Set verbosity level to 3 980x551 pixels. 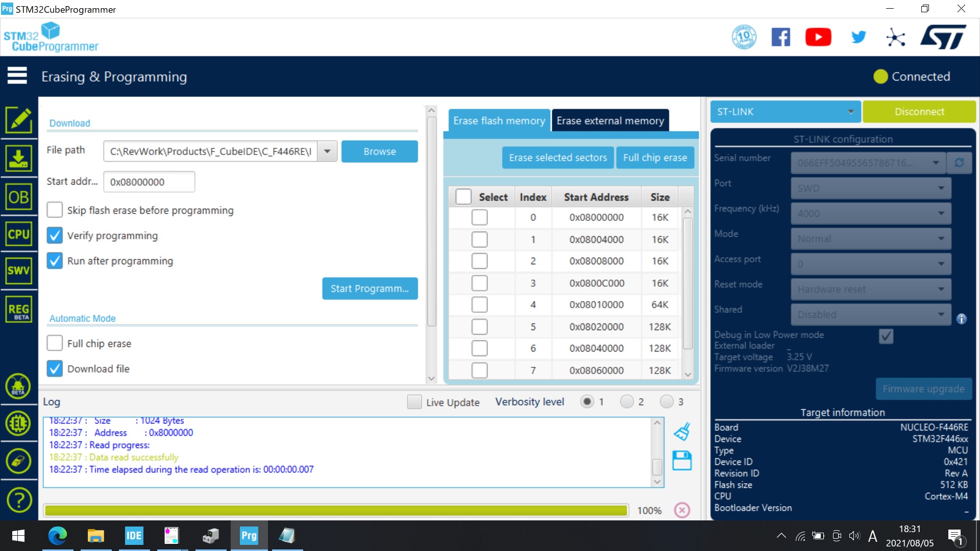tap(667, 402)
